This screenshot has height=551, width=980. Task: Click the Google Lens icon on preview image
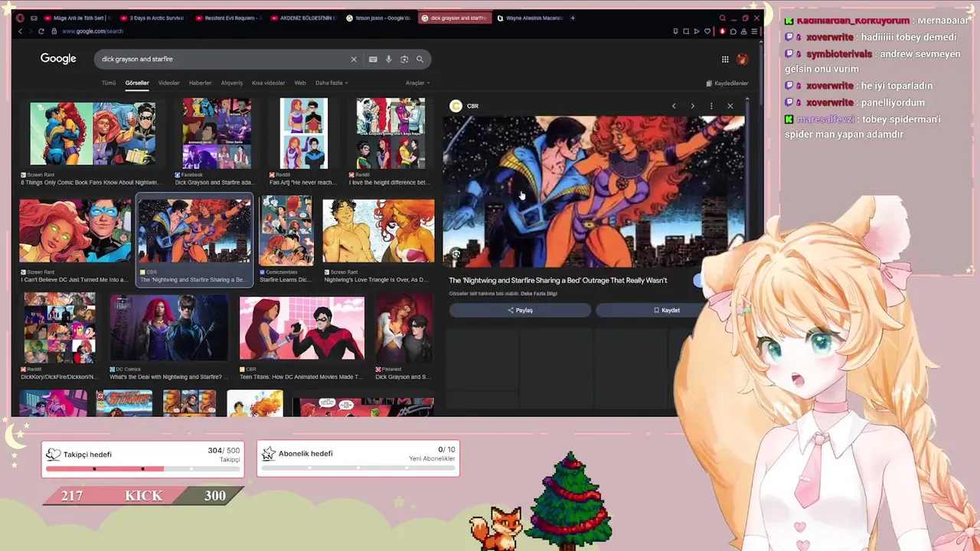(x=456, y=254)
